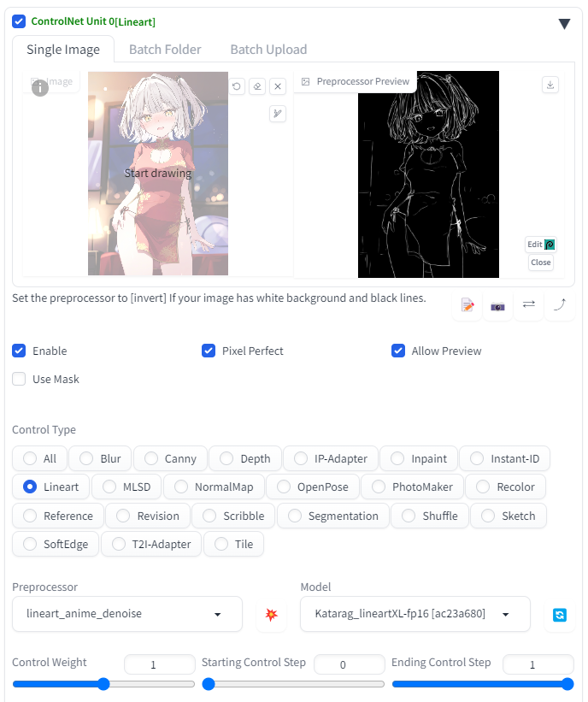Click the run preprocessor explosion icon
Image resolution: width=588 pixels, height=702 pixels.
(271, 615)
